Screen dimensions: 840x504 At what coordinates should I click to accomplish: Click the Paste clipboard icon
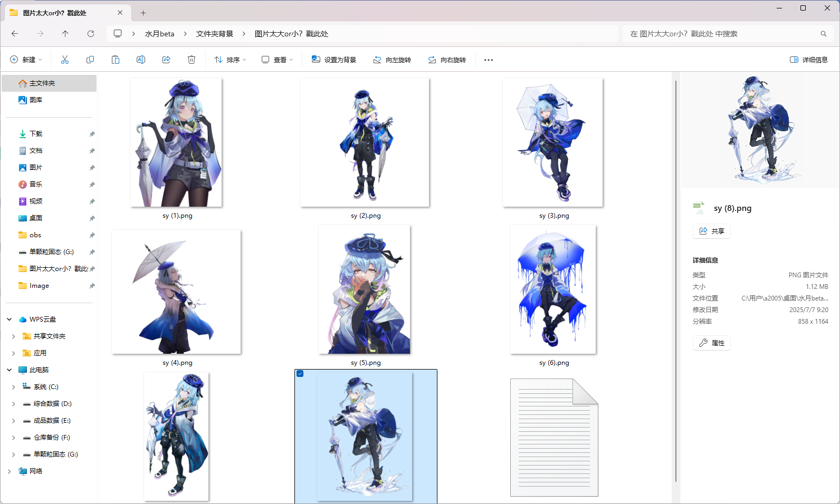[116, 60]
